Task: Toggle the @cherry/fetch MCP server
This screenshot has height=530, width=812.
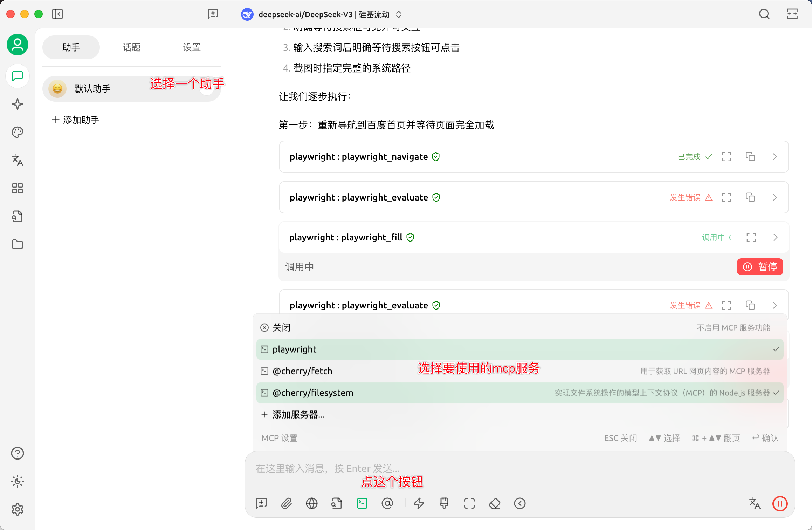Action: point(520,371)
